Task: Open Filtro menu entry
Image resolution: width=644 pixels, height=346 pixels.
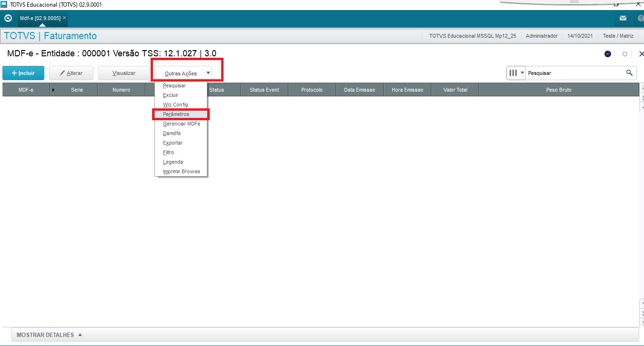Action: pyautogui.click(x=181, y=153)
